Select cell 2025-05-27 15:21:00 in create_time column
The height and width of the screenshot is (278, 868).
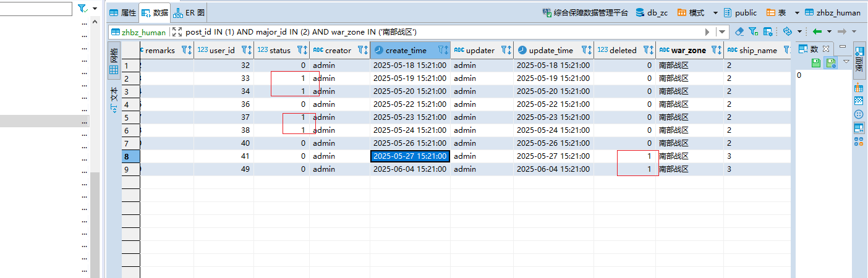click(410, 156)
